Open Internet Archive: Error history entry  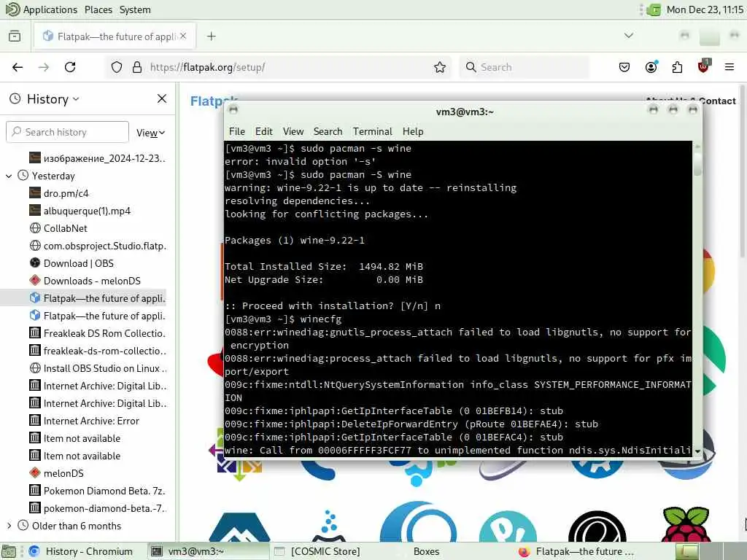pyautogui.click(x=91, y=421)
